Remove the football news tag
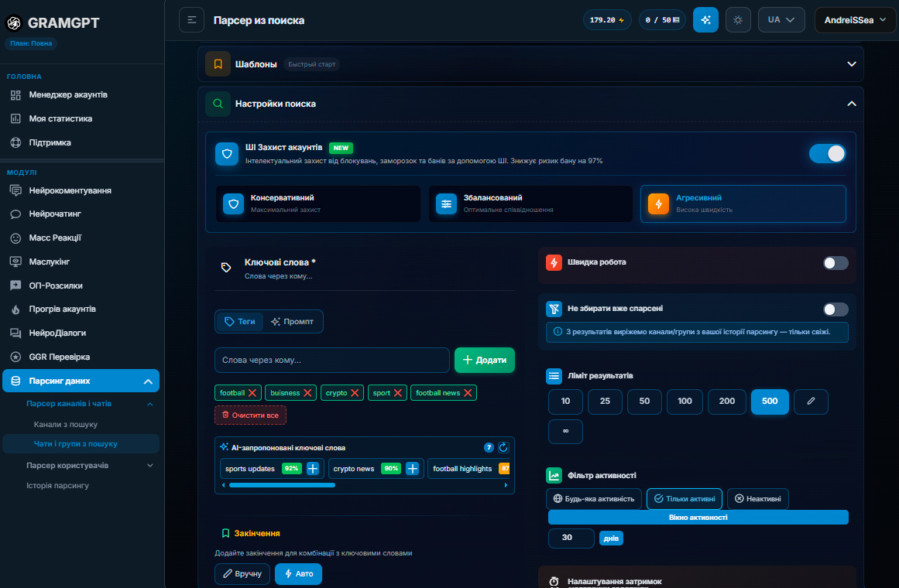The height and width of the screenshot is (588, 899). pos(468,392)
